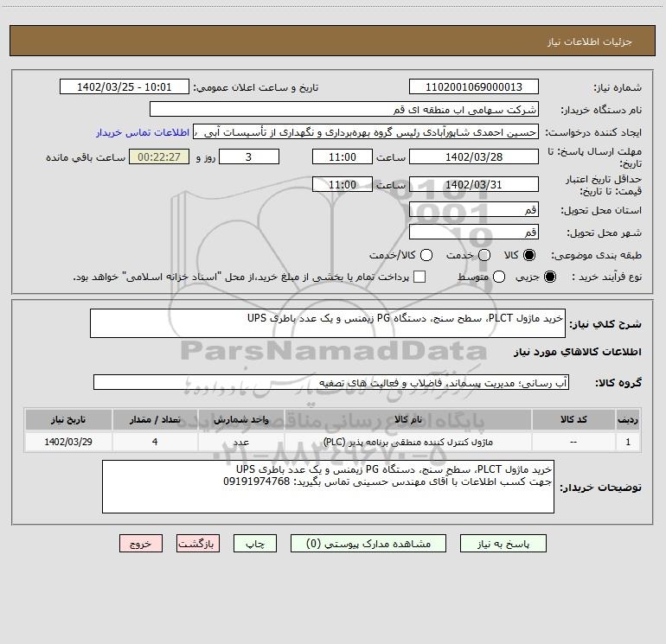
Task: Click the کد کالا column header
Action: (x=573, y=419)
